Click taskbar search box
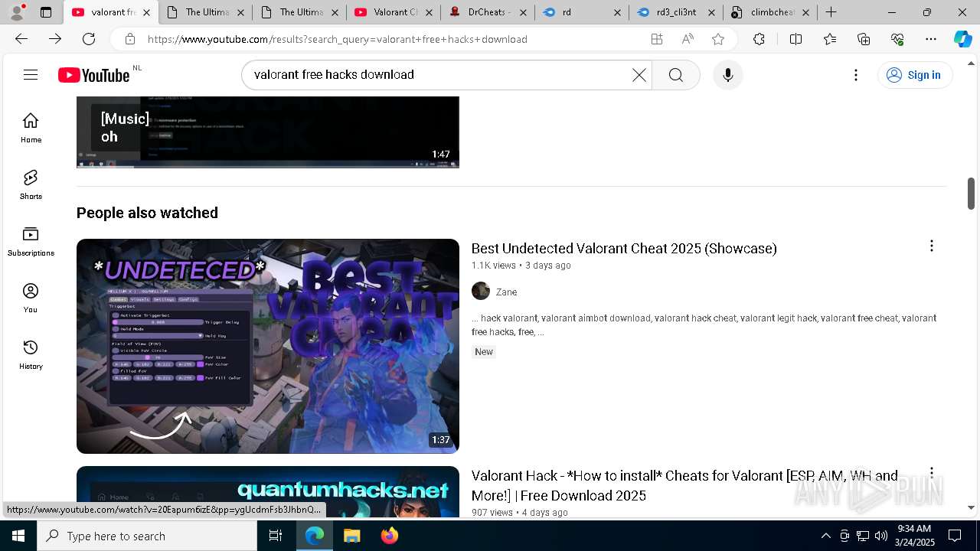 click(x=147, y=536)
